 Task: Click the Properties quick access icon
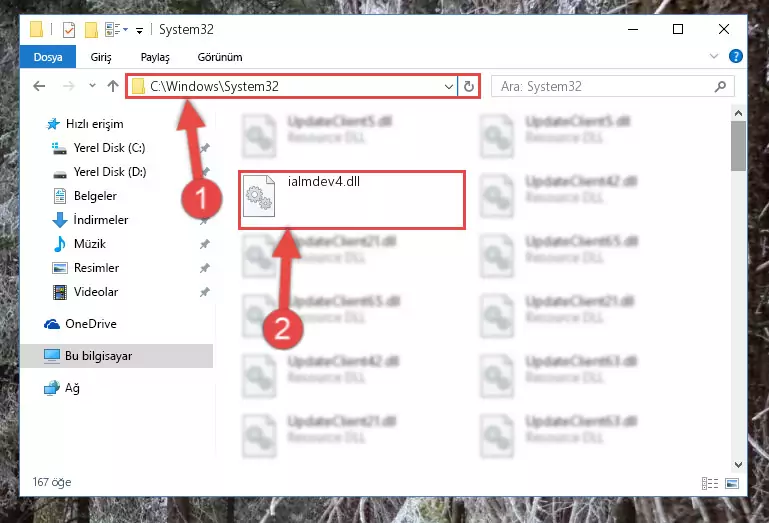69,30
